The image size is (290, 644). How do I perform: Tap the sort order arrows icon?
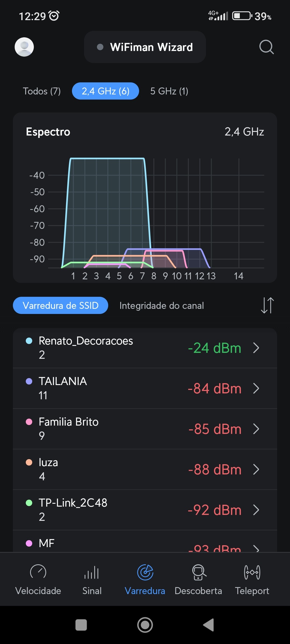tap(267, 305)
